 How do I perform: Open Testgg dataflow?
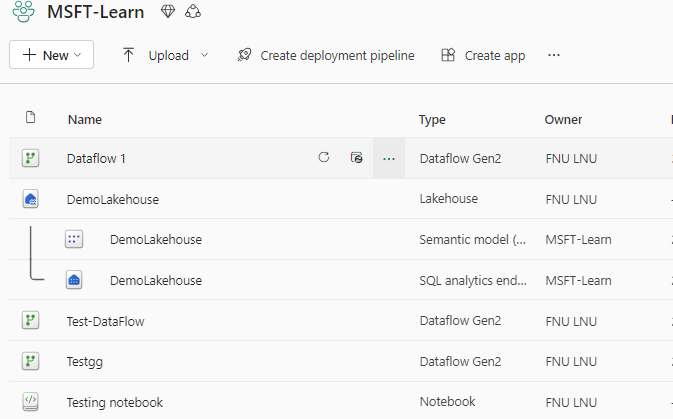[85, 362]
